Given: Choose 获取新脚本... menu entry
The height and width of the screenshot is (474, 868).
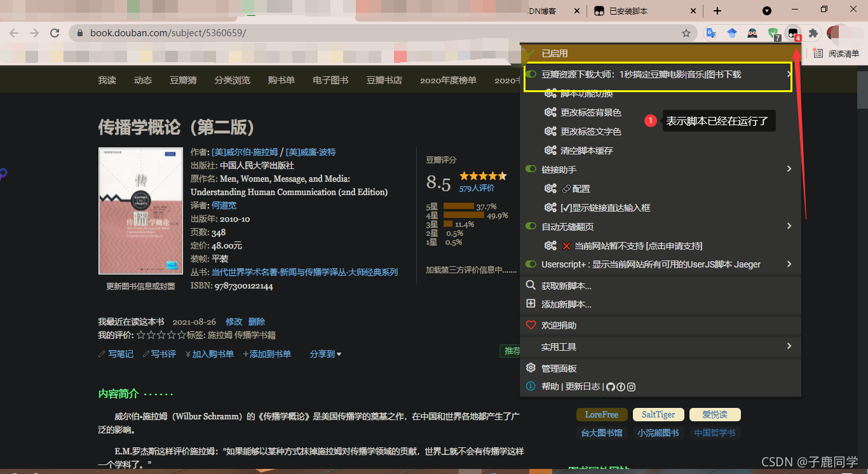Looking at the screenshot, I should [566, 286].
